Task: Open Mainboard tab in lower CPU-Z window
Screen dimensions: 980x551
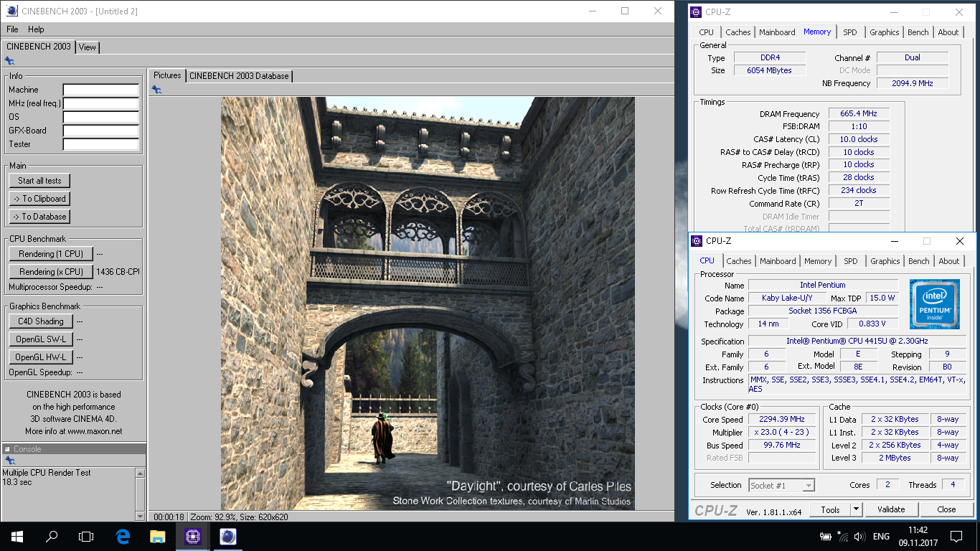Action: point(778,261)
